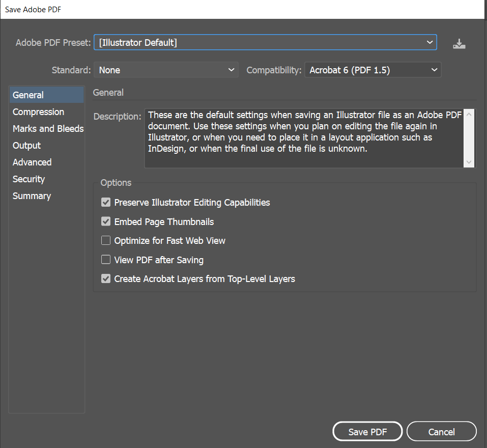
Task: Click the Cancel button
Action: 441,432
